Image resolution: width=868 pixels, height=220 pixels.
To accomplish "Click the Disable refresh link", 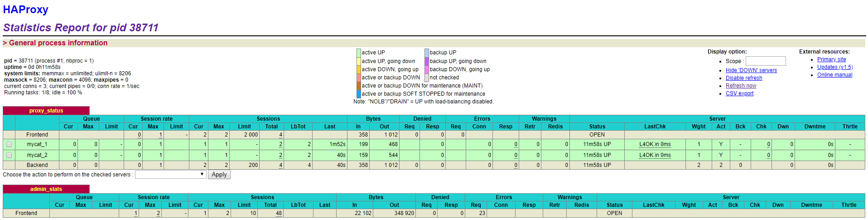I will tap(744, 78).
